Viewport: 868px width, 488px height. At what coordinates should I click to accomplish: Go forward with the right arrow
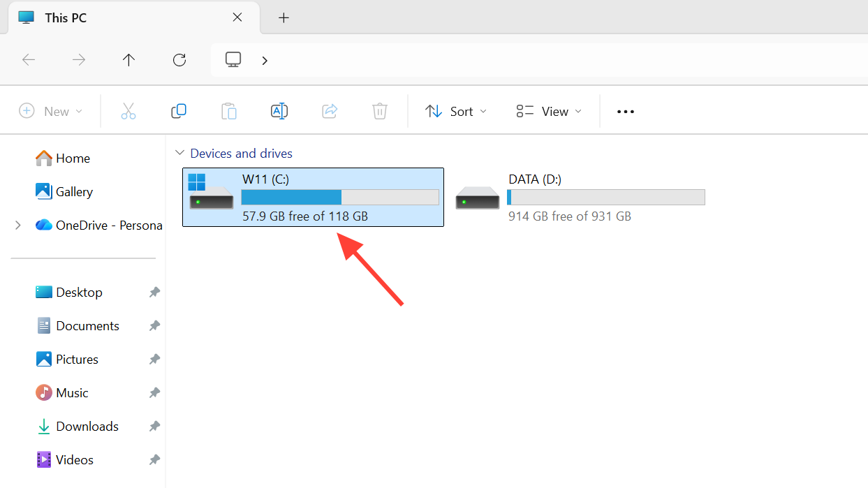[x=79, y=60]
